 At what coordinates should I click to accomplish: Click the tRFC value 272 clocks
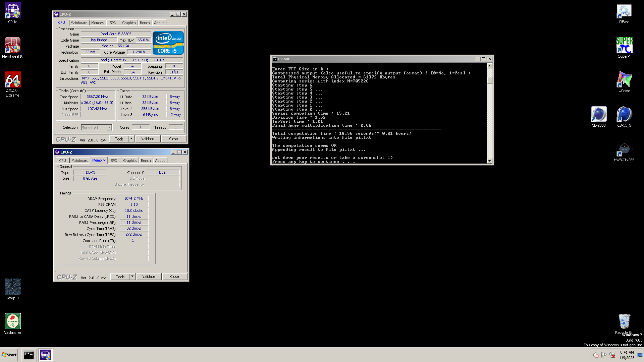pos(134,234)
